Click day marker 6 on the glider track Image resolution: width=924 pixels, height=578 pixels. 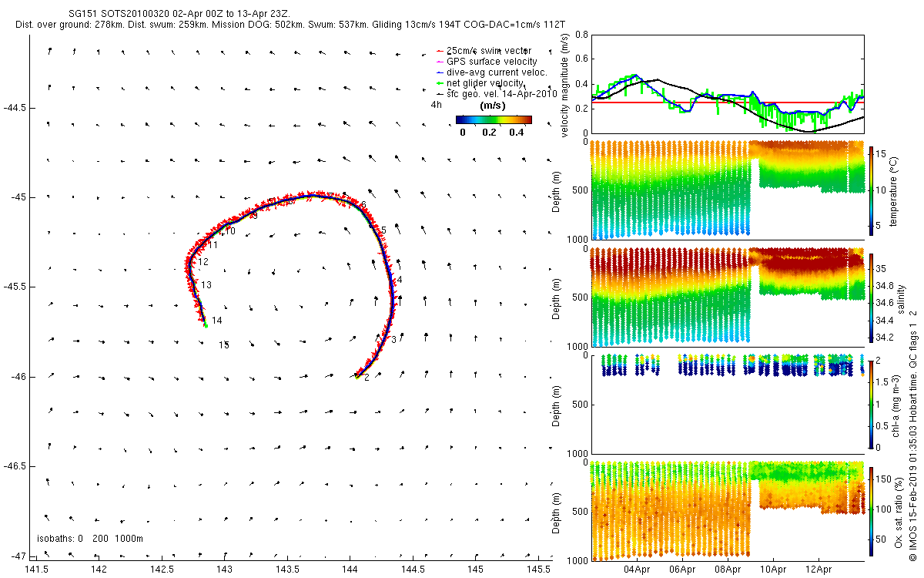click(x=363, y=204)
